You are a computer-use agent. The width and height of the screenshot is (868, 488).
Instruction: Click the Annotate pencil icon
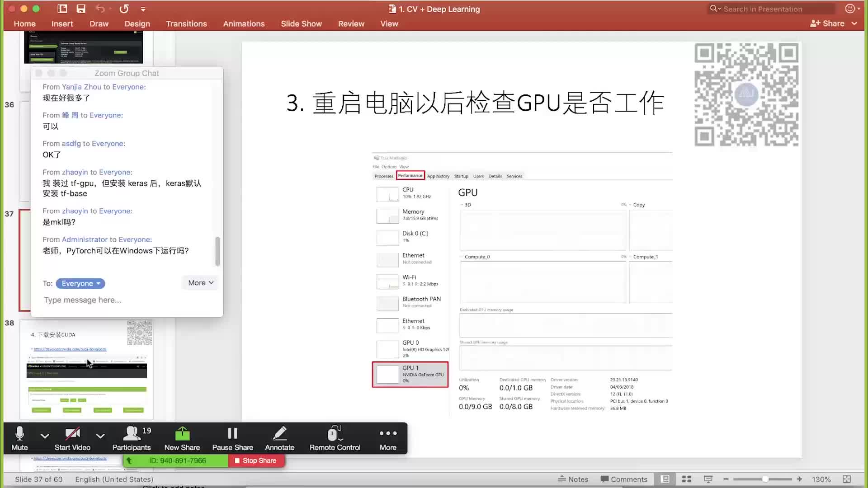[x=280, y=433]
